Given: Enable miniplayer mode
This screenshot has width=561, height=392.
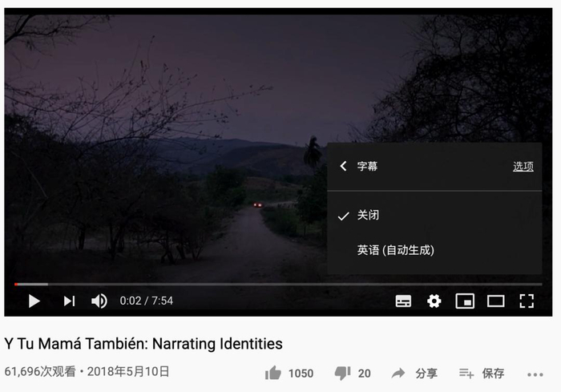Looking at the screenshot, I should pos(465,301).
